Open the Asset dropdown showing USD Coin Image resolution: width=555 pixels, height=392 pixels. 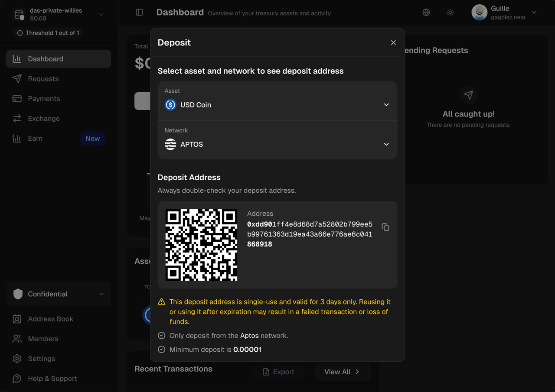pyautogui.click(x=277, y=100)
